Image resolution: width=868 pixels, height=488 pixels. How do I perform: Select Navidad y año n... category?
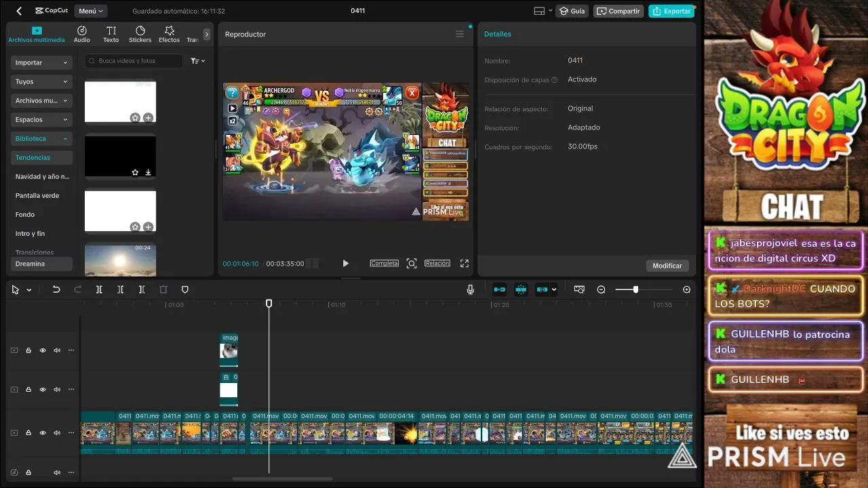tap(42, 176)
